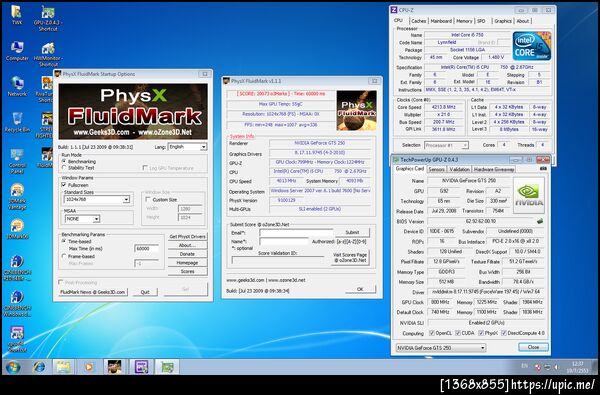
Task: Toggle the OpenCL checkbox in GPU-Z
Action: point(432,333)
